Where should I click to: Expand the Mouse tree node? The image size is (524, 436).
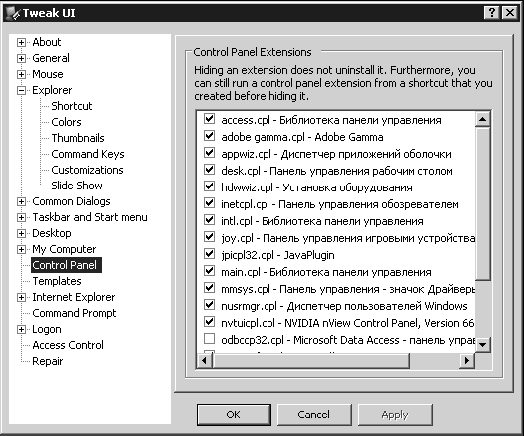pos(21,74)
